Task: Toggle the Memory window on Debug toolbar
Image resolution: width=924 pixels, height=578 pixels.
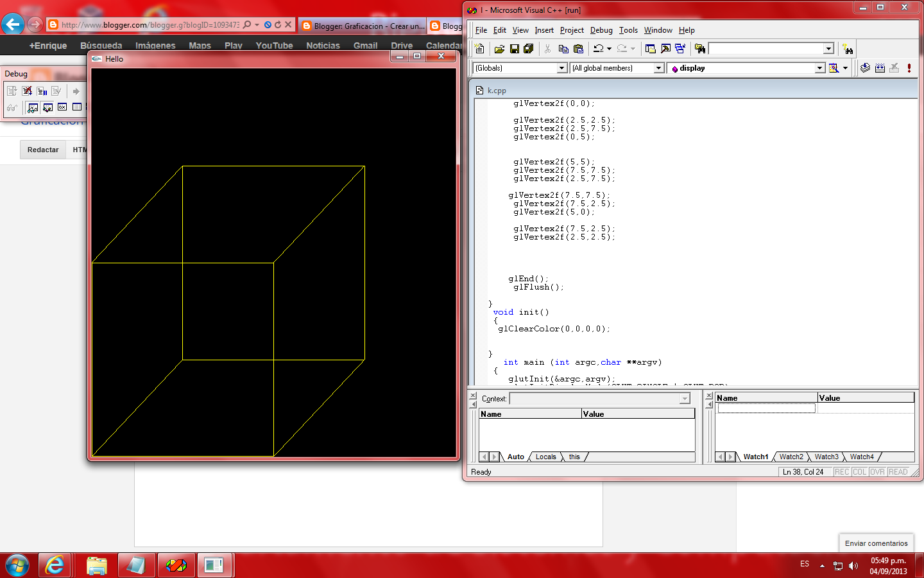Action: pyautogui.click(x=77, y=107)
